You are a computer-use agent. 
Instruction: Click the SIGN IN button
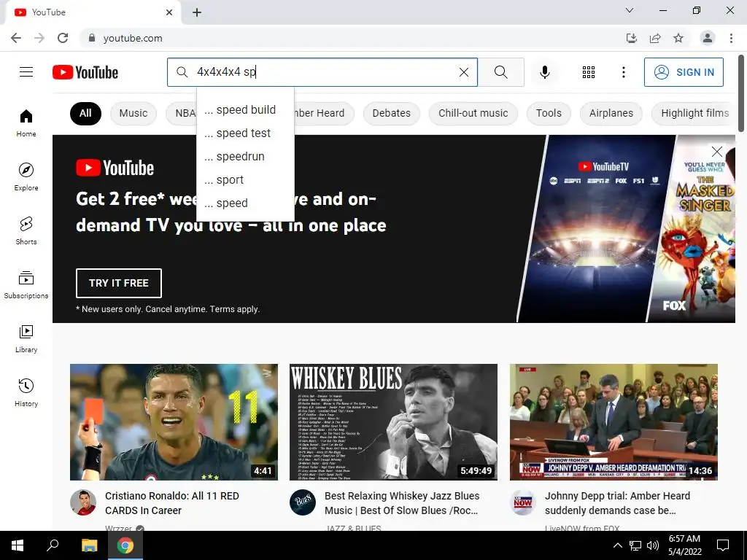pyautogui.click(x=684, y=72)
